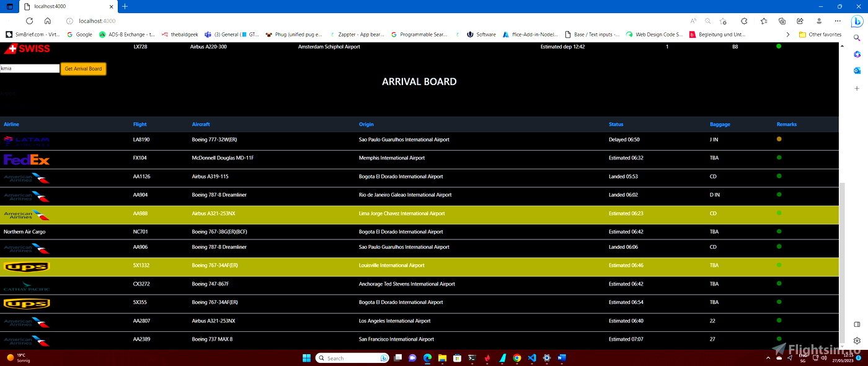Open the browser profile menu

point(819,20)
